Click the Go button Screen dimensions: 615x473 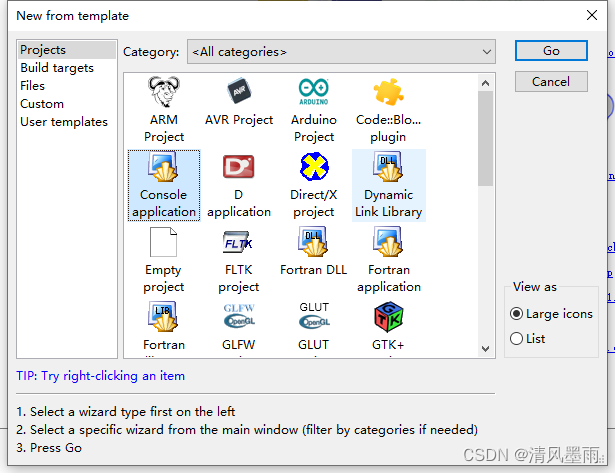click(x=551, y=51)
